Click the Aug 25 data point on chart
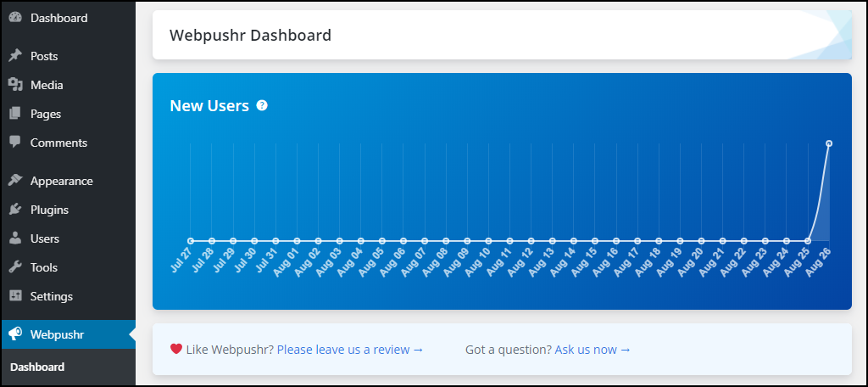Screen dimensions: 868x387 pos(808,241)
